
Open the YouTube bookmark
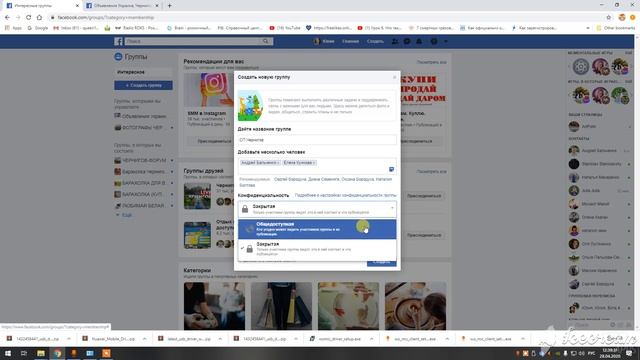tap(284, 28)
